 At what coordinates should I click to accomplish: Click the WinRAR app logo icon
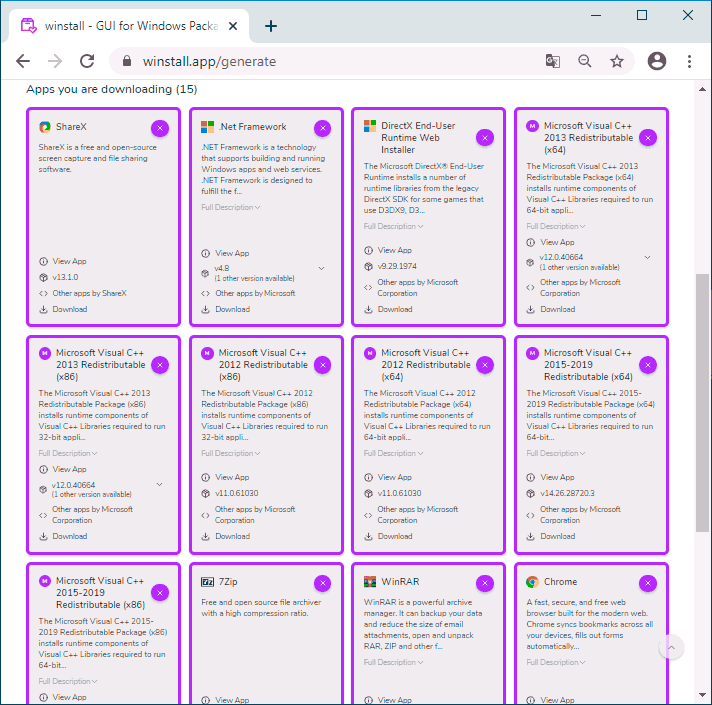[x=370, y=582]
